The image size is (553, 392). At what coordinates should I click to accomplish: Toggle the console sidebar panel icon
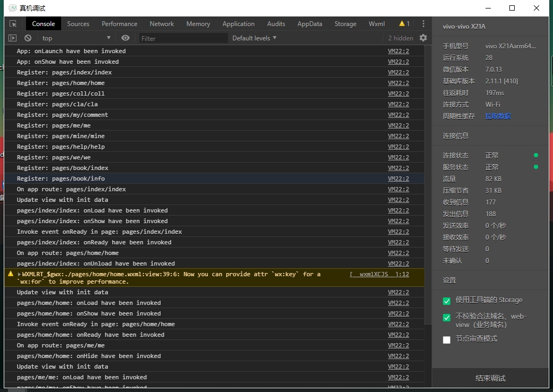[x=13, y=38]
